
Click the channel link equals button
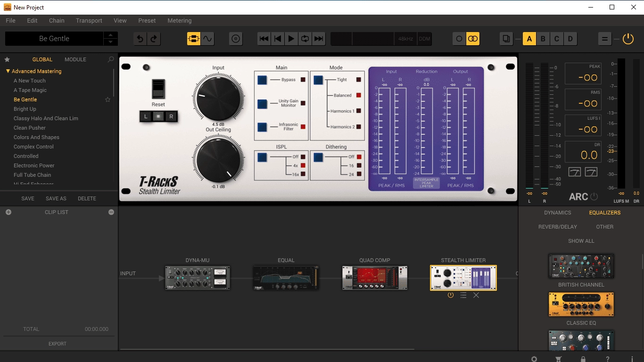[x=158, y=116]
